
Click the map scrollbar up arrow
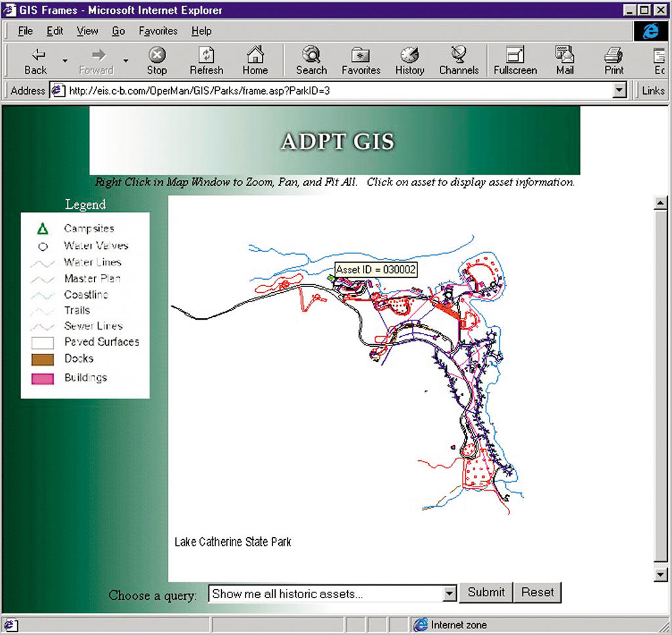point(660,202)
